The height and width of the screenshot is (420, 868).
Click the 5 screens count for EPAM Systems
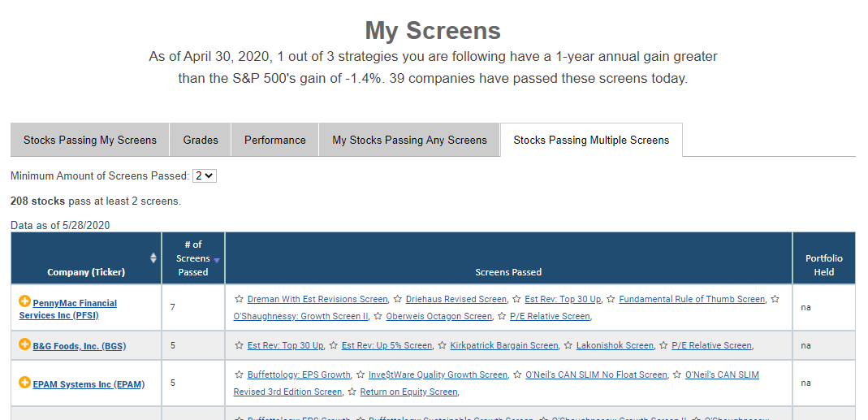tap(173, 383)
